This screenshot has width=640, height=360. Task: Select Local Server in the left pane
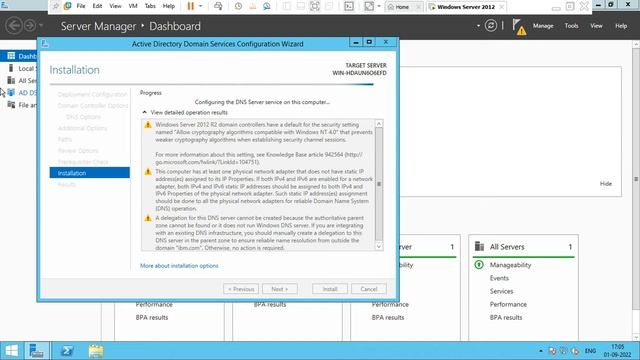19,68
